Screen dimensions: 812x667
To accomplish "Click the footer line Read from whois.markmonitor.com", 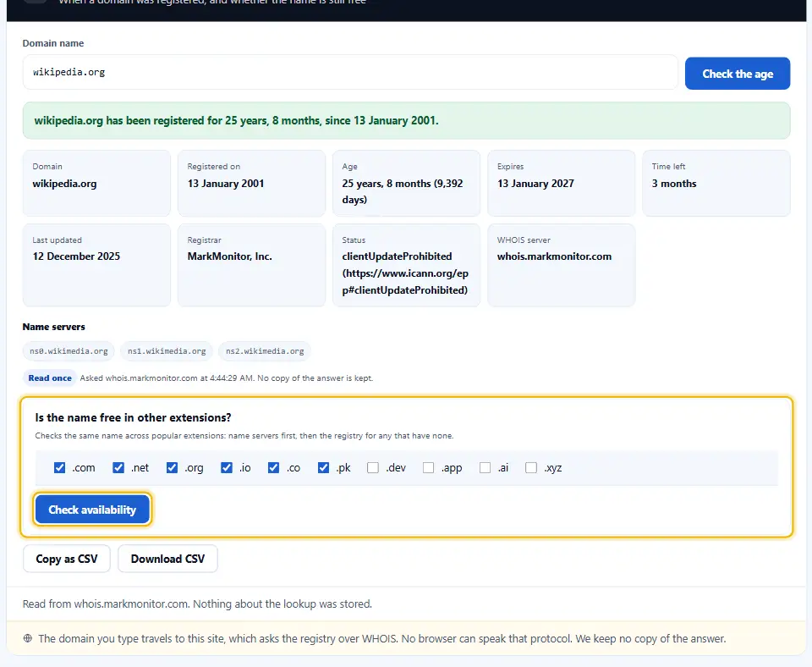I will coord(197,604).
